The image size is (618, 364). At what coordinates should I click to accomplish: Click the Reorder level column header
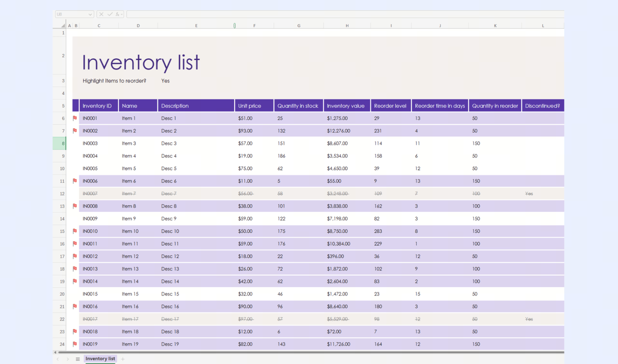click(x=391, y=106)
